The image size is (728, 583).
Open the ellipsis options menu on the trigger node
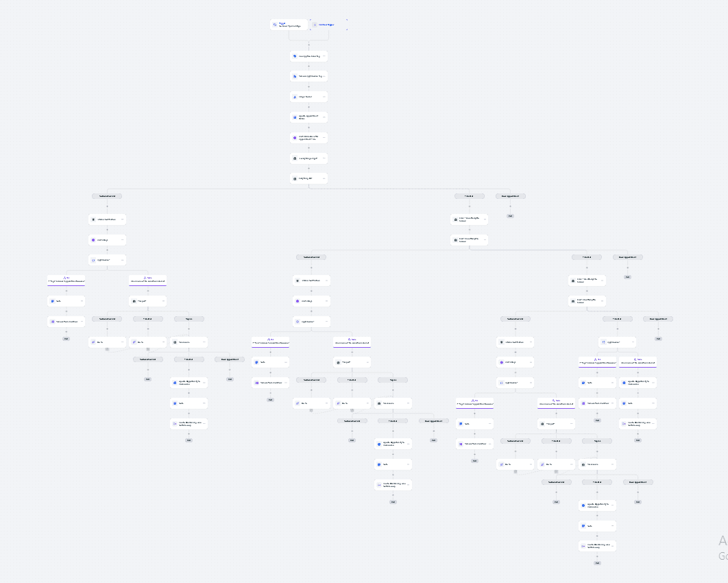[x=302, y=24]
